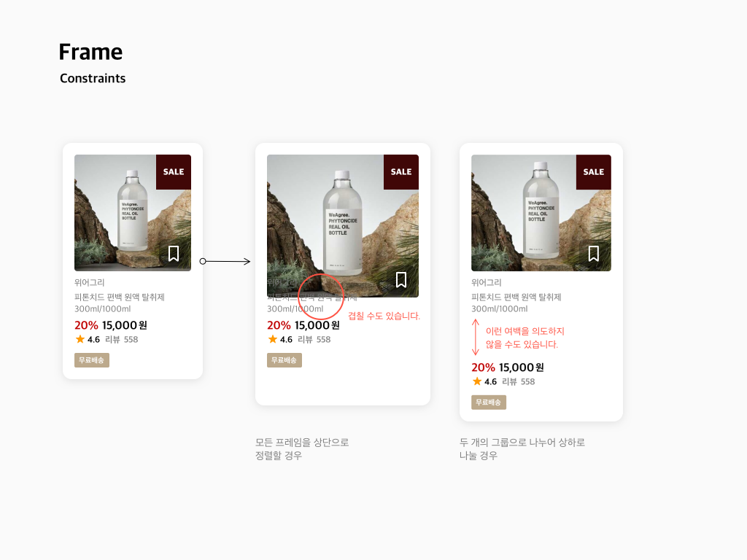The image size is (747, 560).
Task: Click orange star rating on third card
Action: point(477,381)
